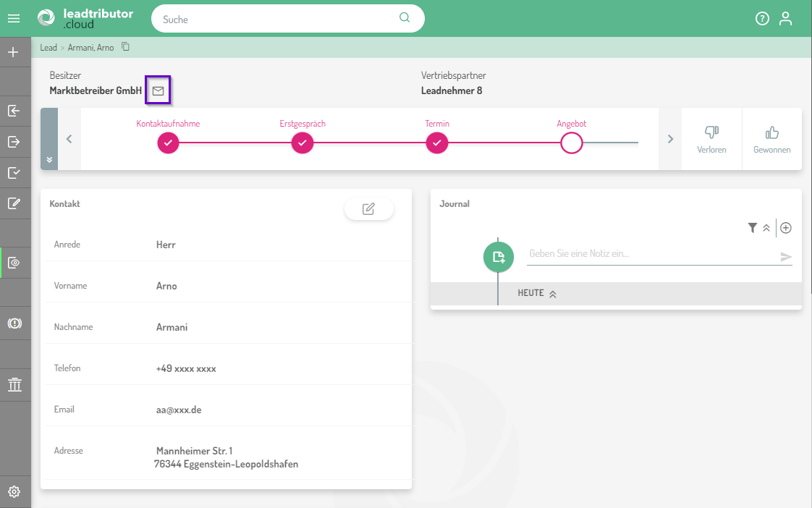This screenshot has height=508, width=812.
Task: Click the filter icon in Journal
Action: (x=753, y=228)
